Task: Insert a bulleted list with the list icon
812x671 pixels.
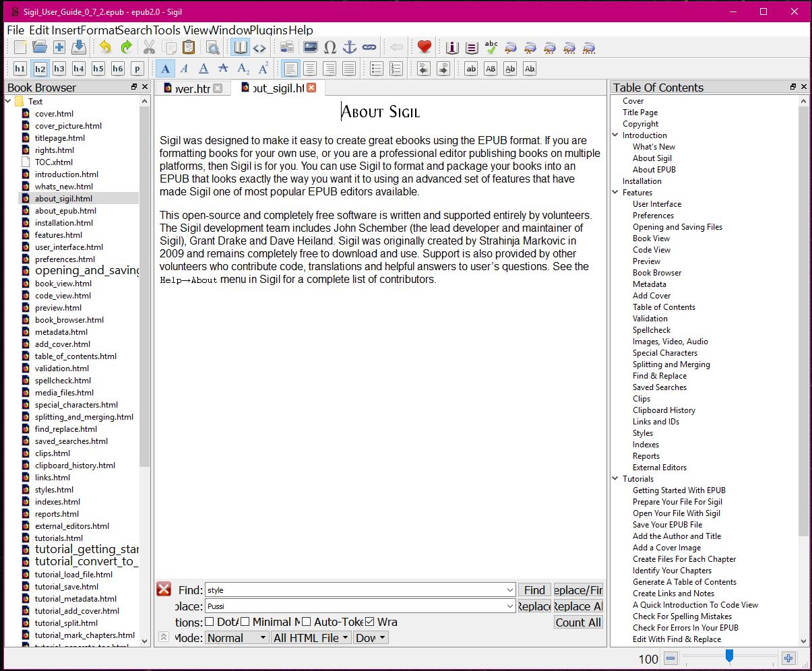Action: coord(377,68)
